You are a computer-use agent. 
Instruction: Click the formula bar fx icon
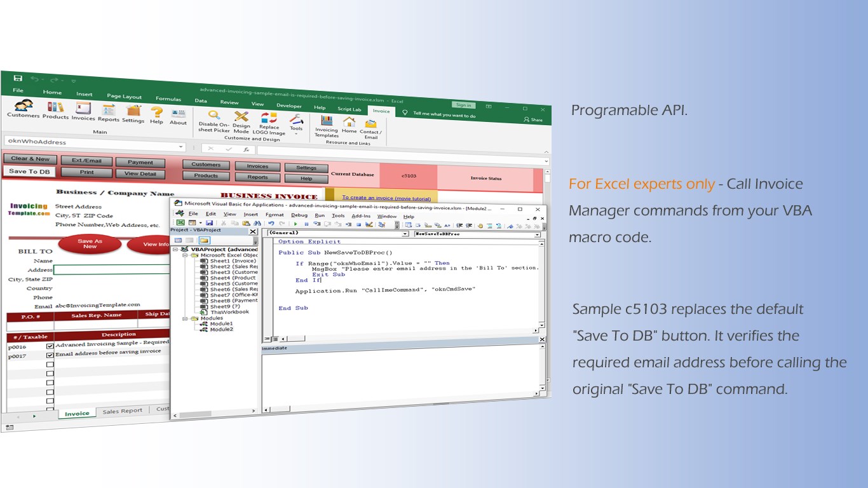point(246,149)
